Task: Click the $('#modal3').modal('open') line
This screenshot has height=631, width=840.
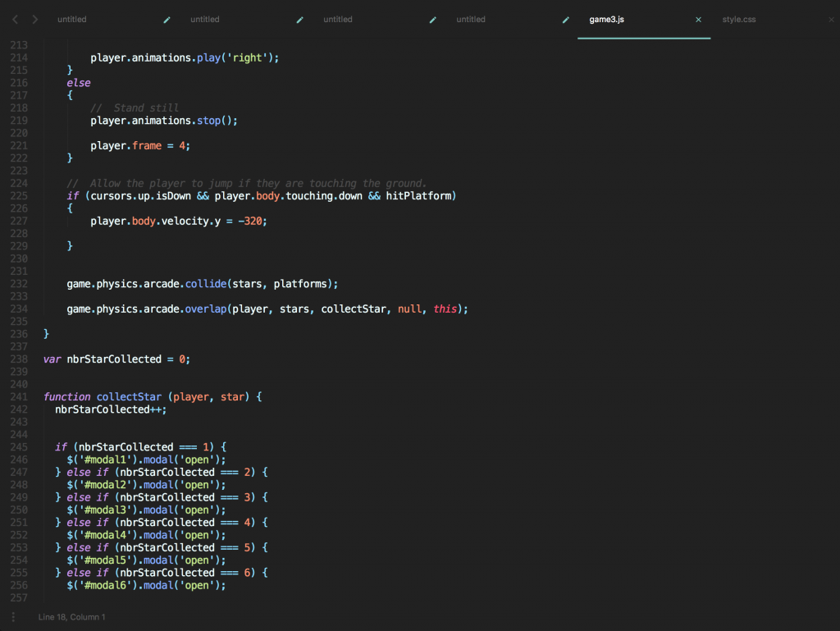Action: point(146,510)
